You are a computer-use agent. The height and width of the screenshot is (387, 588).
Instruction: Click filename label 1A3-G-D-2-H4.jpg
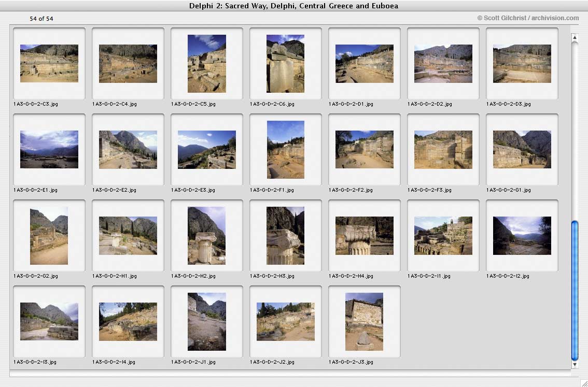pos(351,276)
